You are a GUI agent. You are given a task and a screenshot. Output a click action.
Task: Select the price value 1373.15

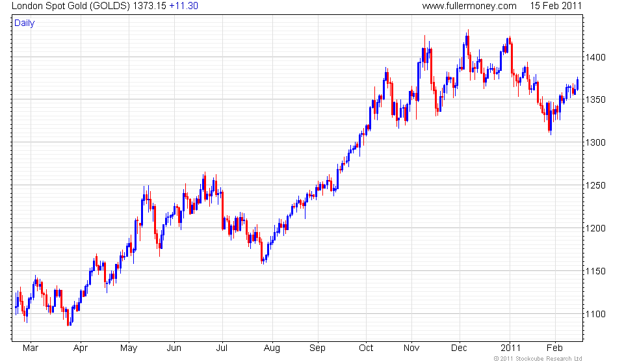click(x=149, y=6)
